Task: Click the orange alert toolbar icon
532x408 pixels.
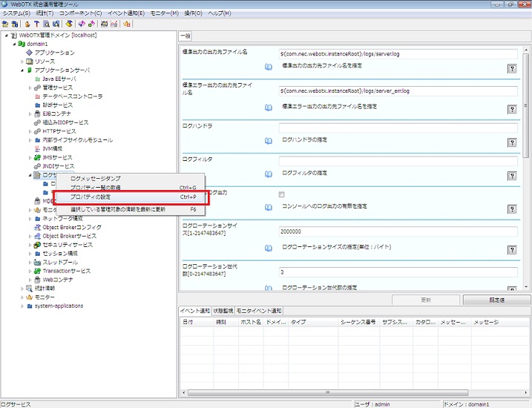Action: pos(127,24)
